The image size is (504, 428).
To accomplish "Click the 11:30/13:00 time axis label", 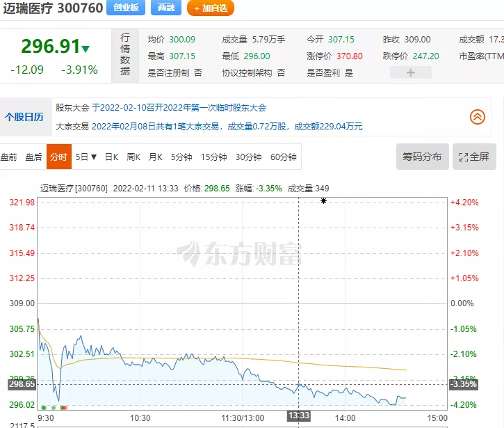I will tap(243, 418).
